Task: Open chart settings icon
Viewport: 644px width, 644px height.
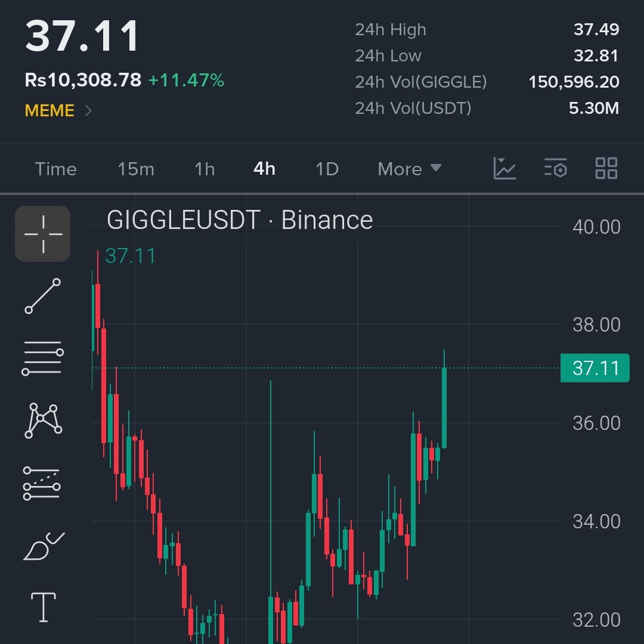Action: (556, 168)
